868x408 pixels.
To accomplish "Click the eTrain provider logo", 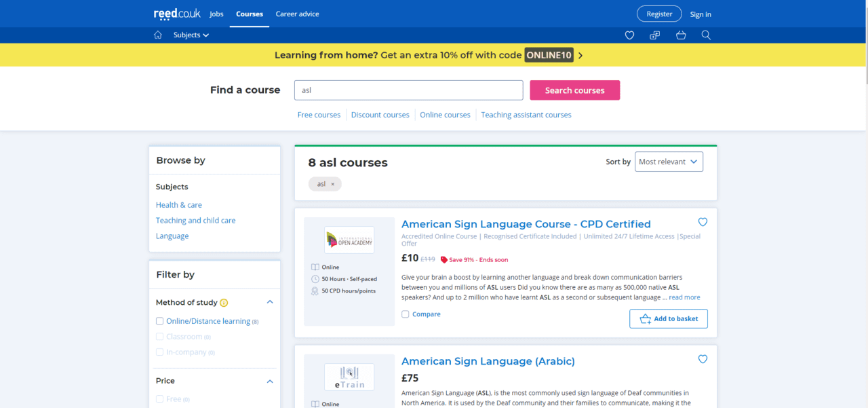I will click(x=349, y=377).
